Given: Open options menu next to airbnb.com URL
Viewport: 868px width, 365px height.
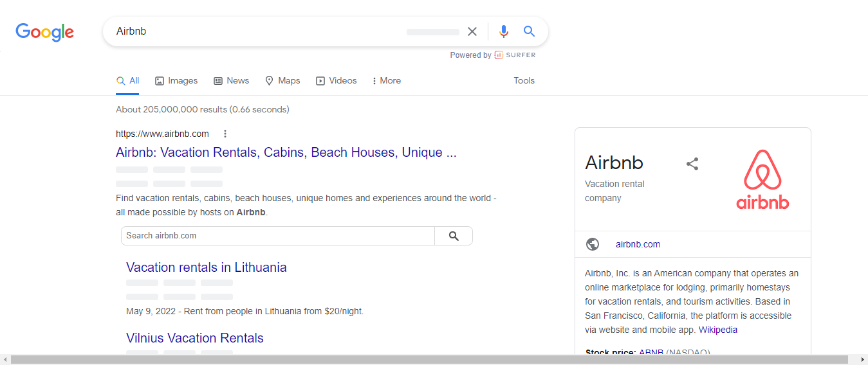Looking at the screenshot, I should point(225,134).
